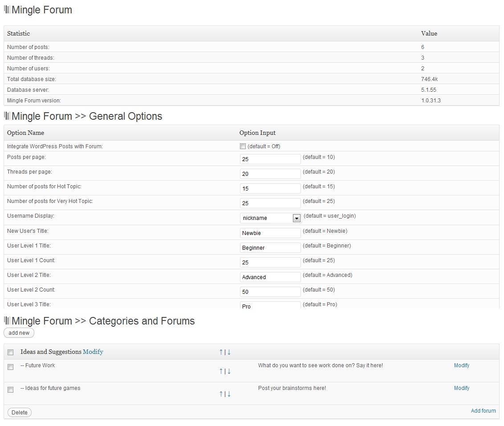This screenshot has width=504, height=426.
Task: Move Ideas for future games forum up
Action: [221, 394]
